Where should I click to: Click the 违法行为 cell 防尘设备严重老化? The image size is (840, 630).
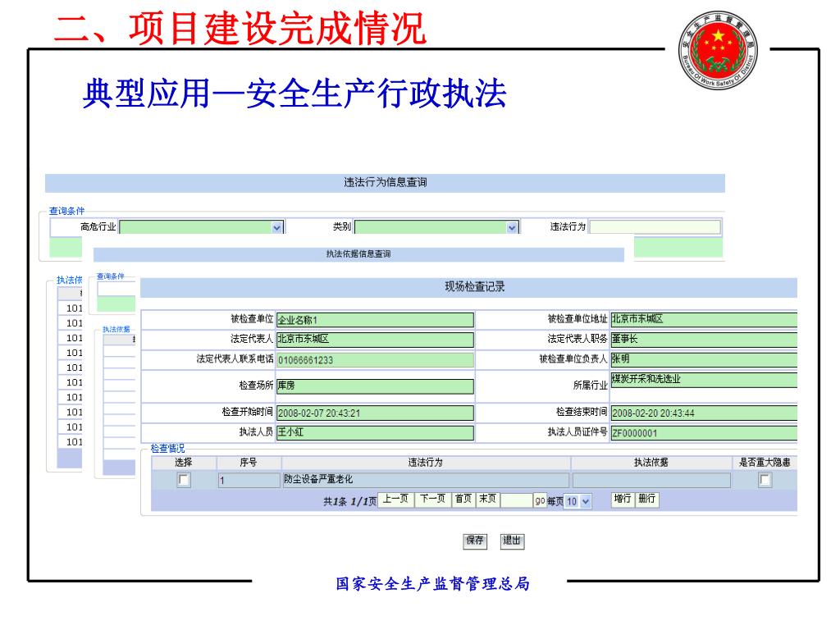click(x=426, y=480)
